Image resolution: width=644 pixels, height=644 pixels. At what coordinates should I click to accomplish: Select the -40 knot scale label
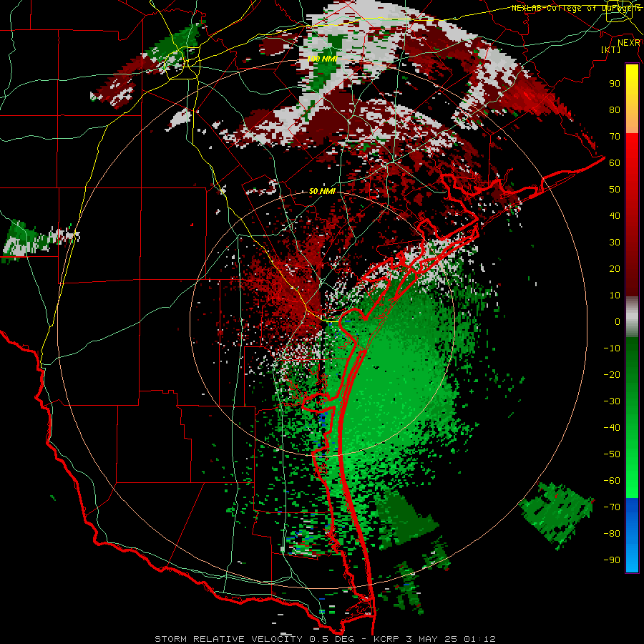pos(612,428)
